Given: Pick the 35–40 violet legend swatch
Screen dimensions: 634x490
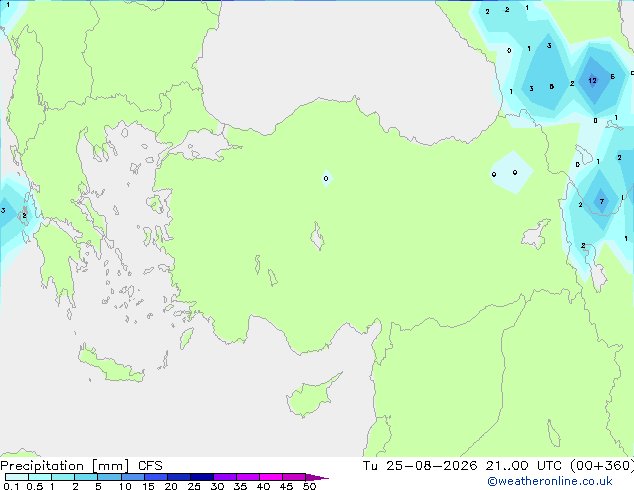Looking at the screenshot, I should pos(248,477).
